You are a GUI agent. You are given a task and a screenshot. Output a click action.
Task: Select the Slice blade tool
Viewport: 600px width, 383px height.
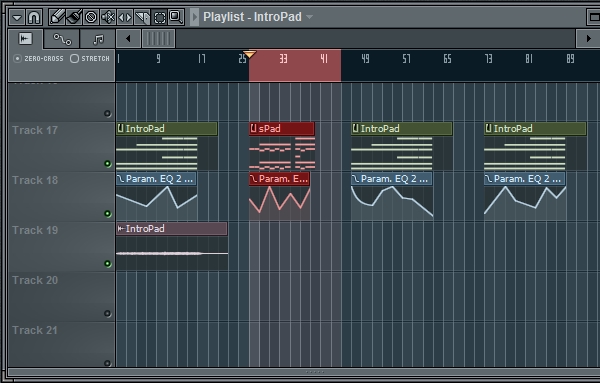click(x=142, y=17)
